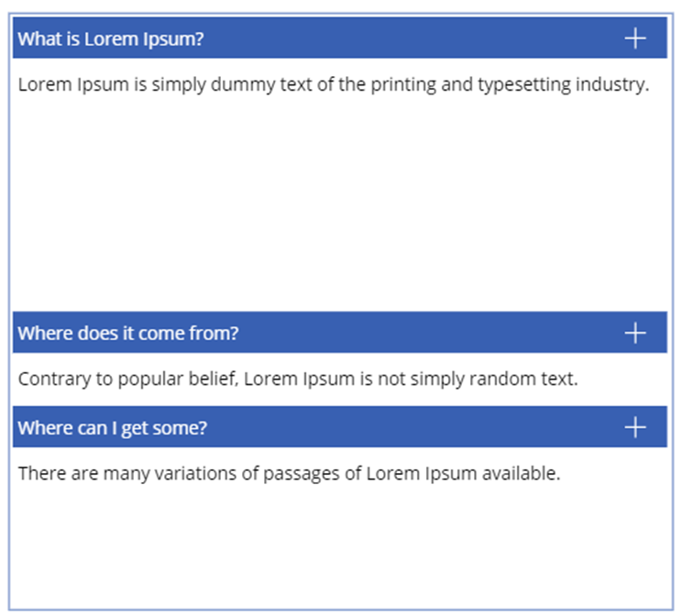Expand the "What is Lorem Ipsum?" header title
682x616 pixels.
[x=111, y=38]
